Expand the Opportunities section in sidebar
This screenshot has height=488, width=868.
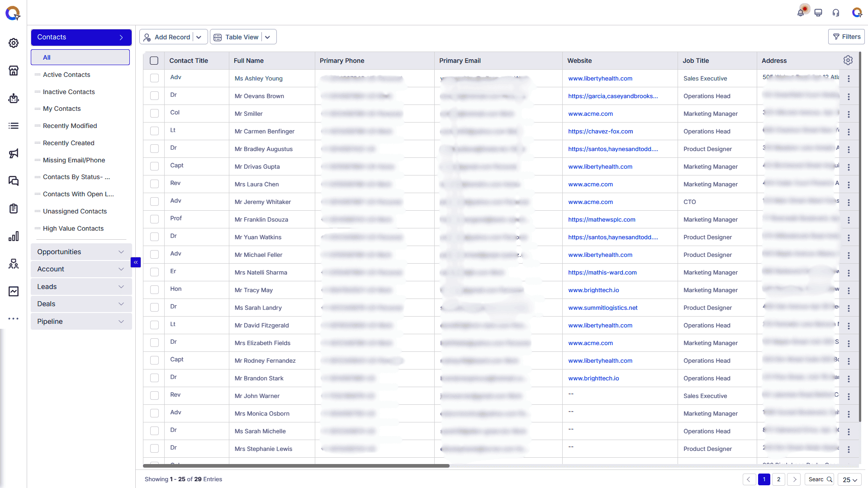point(121,251)
